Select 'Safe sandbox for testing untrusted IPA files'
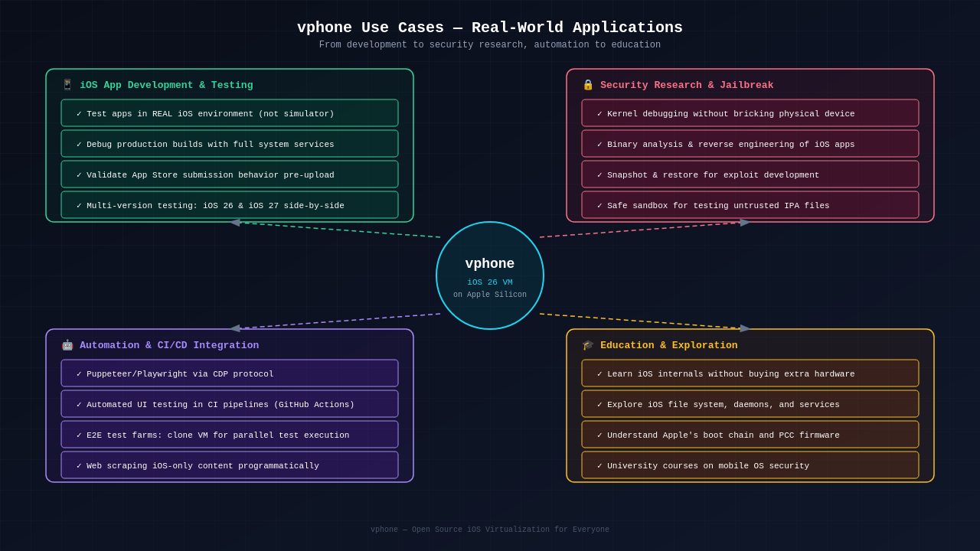Screen dimensions: 980x551 (x=750, y=205)
